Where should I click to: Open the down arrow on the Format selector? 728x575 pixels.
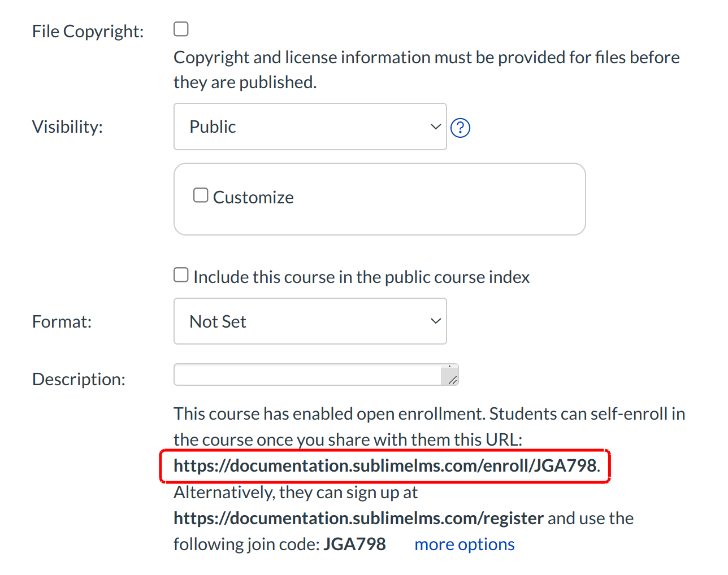pos(435,321)
